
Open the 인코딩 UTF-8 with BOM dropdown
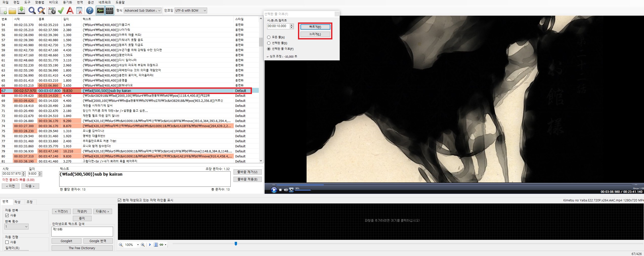[191, 11]
